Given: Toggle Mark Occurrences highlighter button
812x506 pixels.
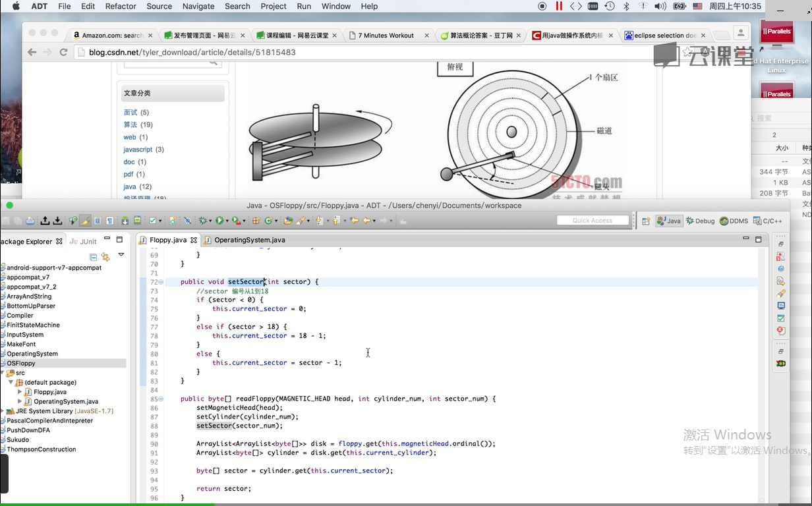Looking at the screenshot, I should click(85, 221).
